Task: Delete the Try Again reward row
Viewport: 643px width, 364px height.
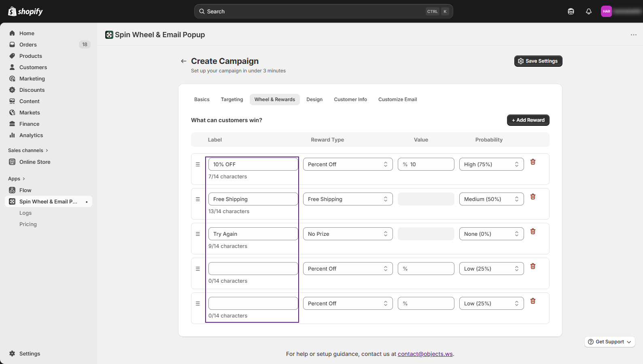Action: point(533,231)
